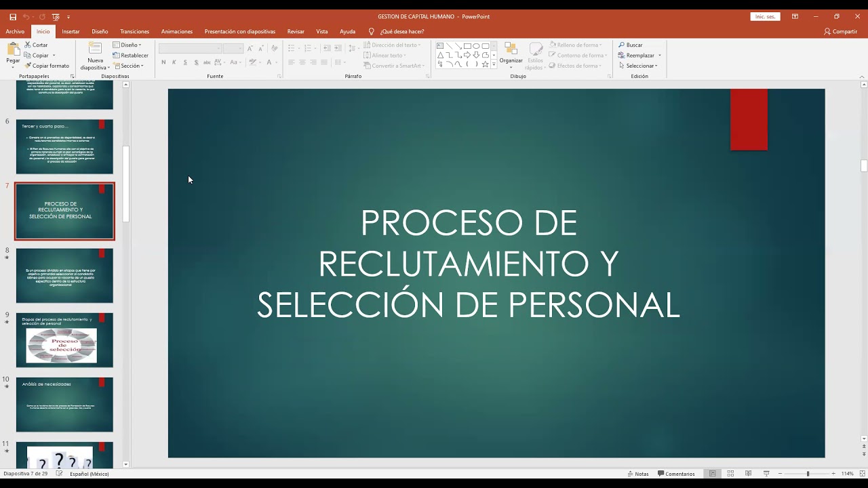Click next slide arrow on main scrollbar
This screenshot has width=868, height=488.
tap(863, 453)
